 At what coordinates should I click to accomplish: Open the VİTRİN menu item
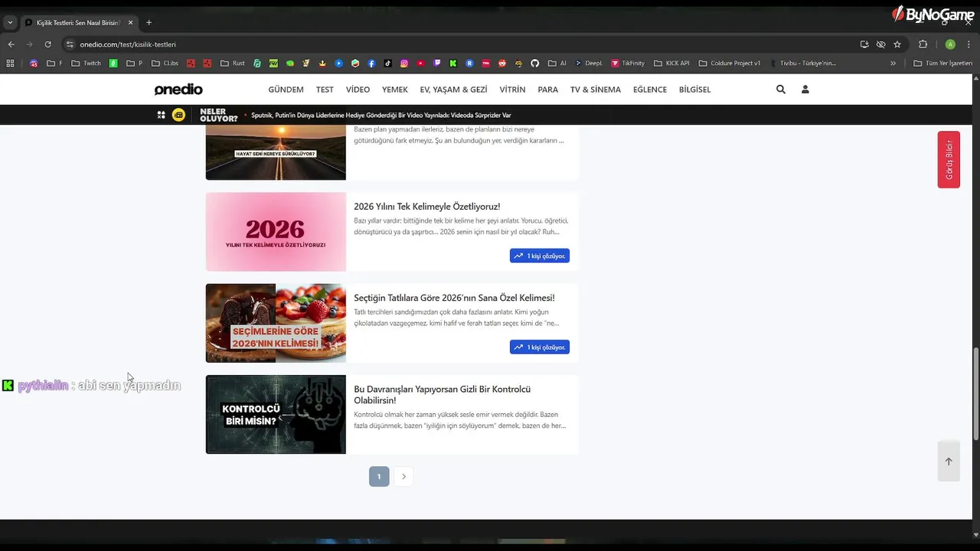tap(512, 90)
